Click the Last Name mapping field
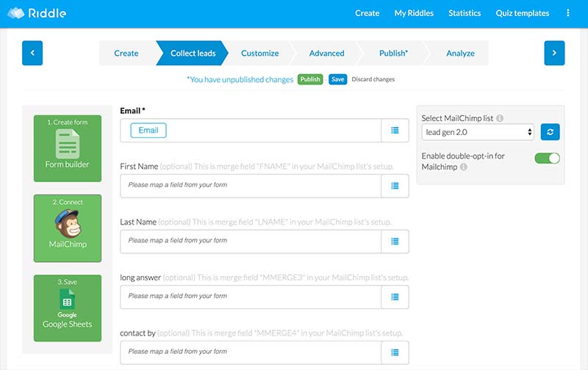Viewport: 588px width, 370px height. coord(251,242)
